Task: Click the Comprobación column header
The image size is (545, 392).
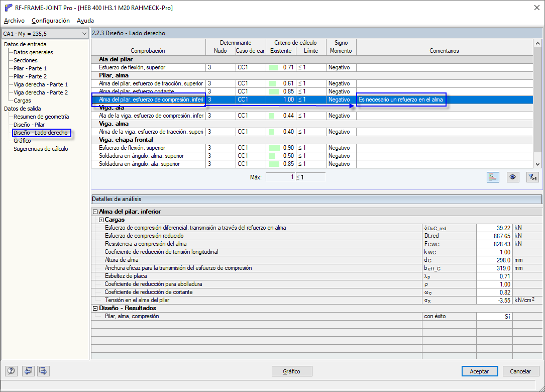Action: click(148, 50)
